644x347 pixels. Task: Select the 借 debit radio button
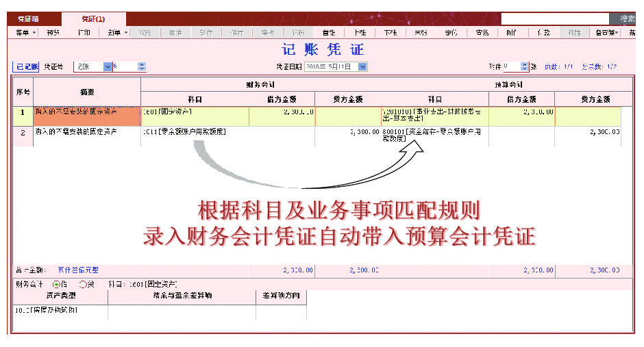pos(57,283)
